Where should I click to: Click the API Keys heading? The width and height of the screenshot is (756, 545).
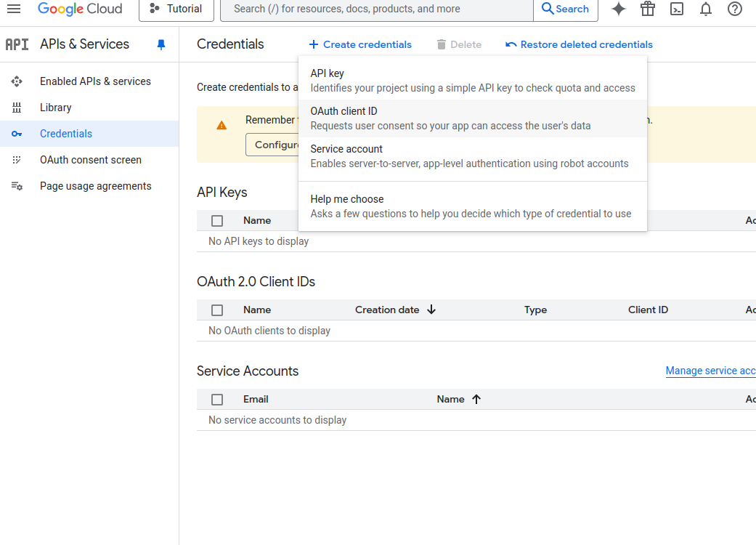(221, 193)
